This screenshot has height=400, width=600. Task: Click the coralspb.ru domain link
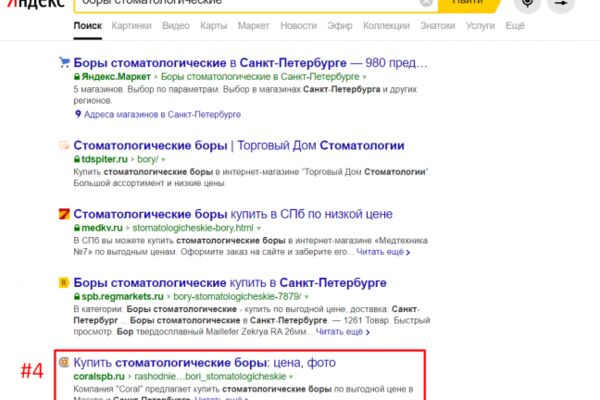[x=99, y=376]
